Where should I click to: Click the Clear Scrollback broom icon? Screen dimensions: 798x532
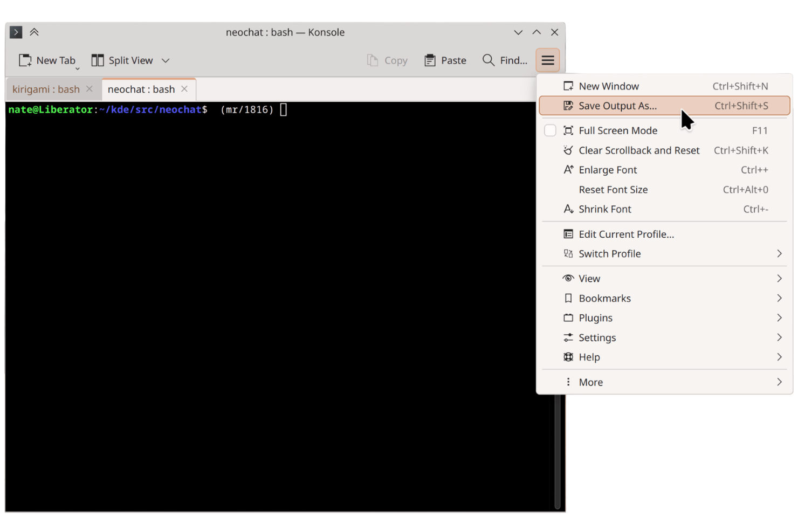click(568, 150)
